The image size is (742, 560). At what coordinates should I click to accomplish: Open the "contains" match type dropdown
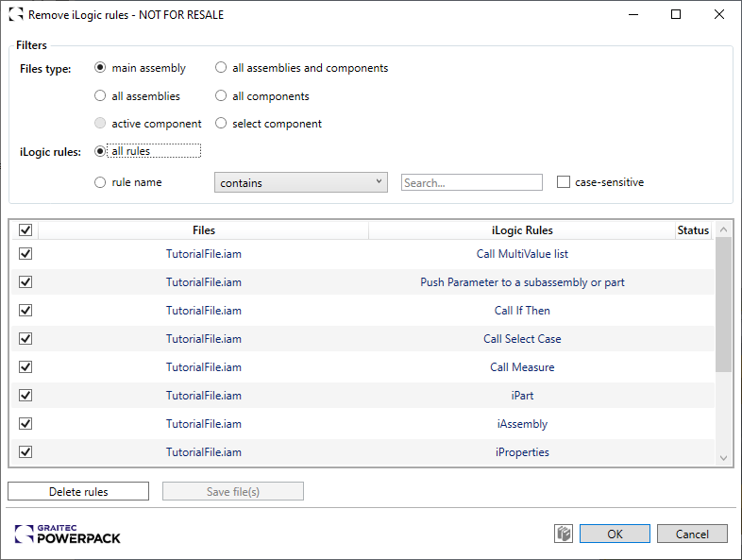[301, 182]
